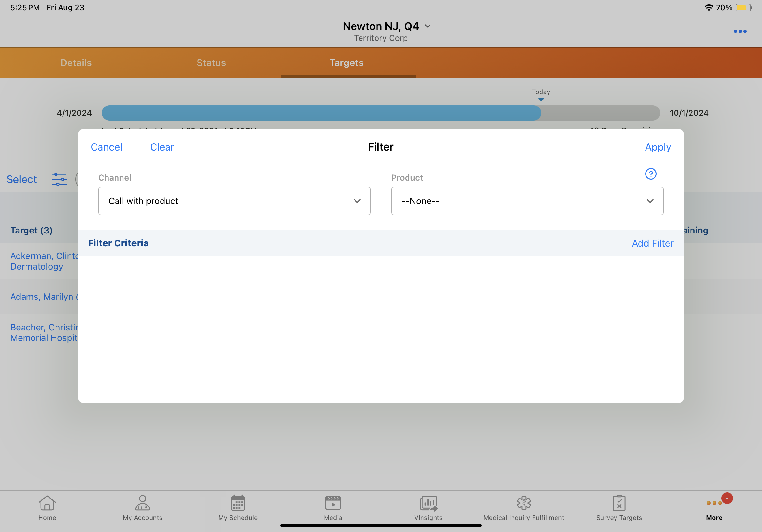762x532 pixels.
Task: Switch to the Details tab
Action: point(76,63)
